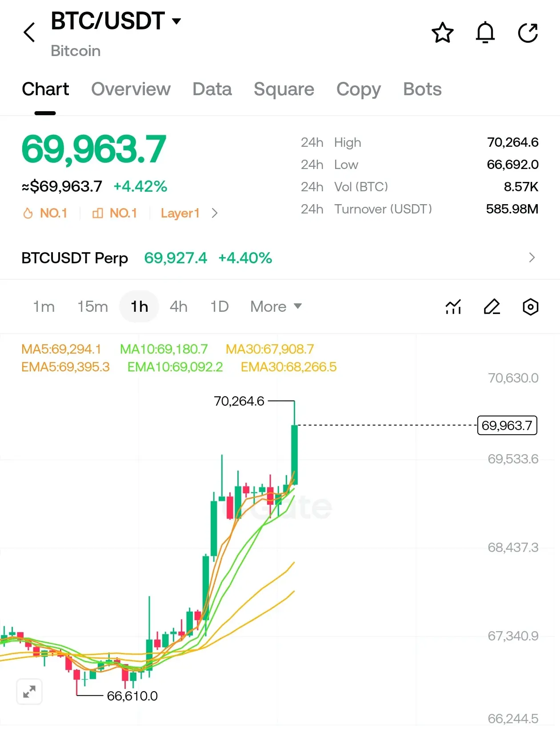
Task: Tap the axis label 68,437.3
Action: [x=513, y=548]
